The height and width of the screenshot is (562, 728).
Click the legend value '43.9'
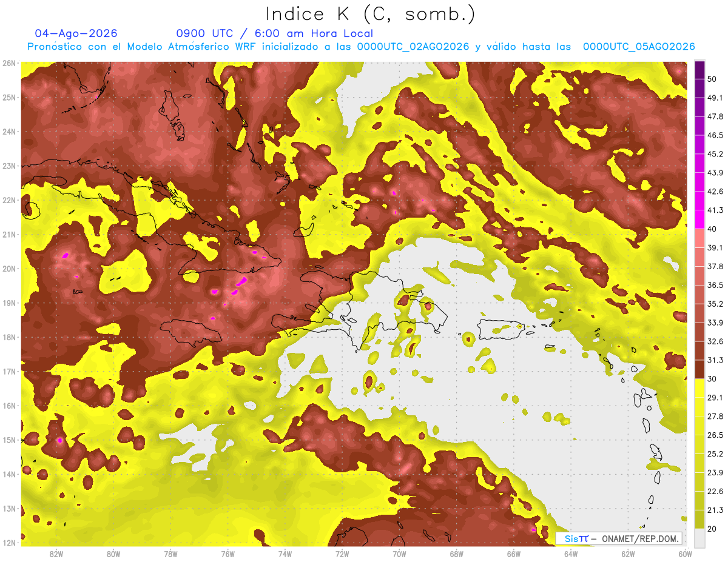pyautogui.click(x=715, y=173)
